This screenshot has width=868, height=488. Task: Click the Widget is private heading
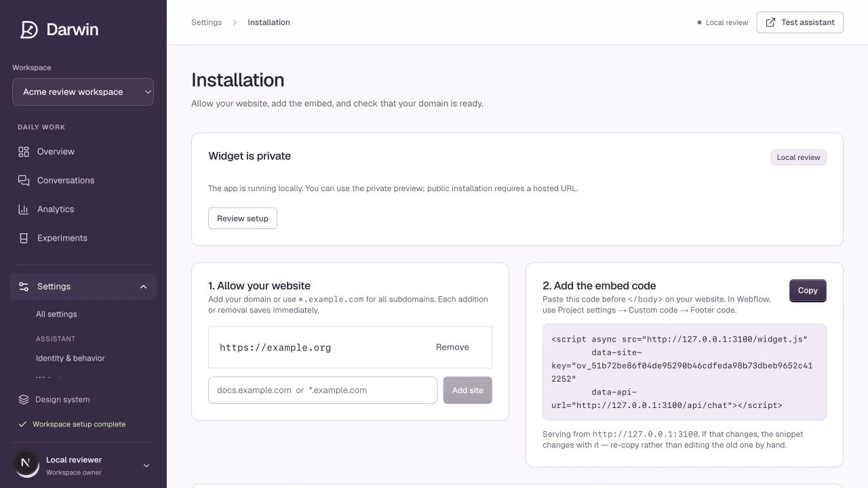pos(250,156)
